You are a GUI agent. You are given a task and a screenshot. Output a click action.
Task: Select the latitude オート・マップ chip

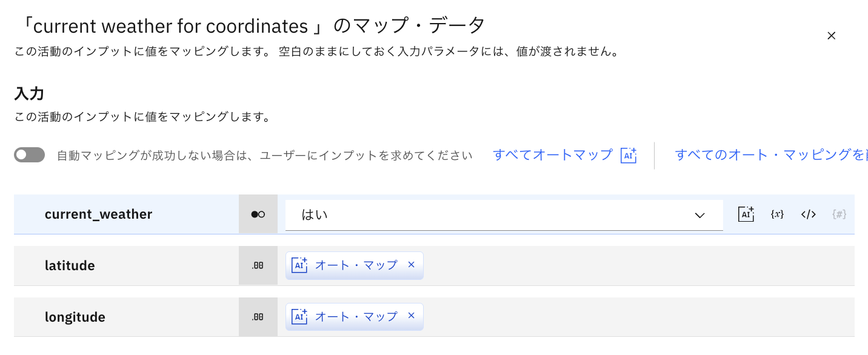click(x=355, y=265)
